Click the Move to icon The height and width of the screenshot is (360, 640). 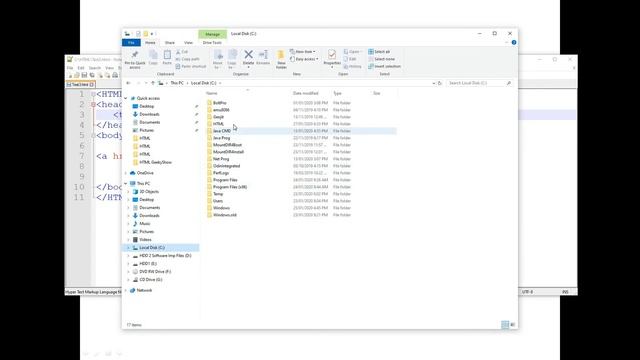pyautogui.click(x=218, y=55)
